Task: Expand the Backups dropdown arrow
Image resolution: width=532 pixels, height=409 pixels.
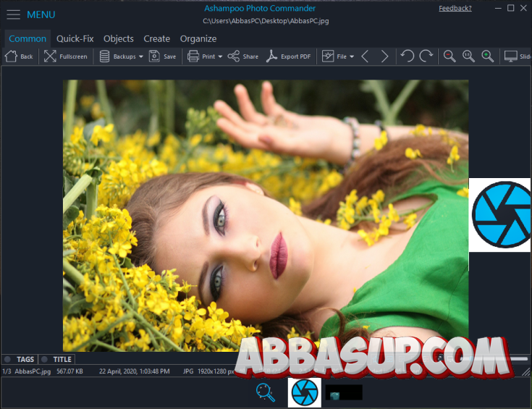Action: [141, 56]
